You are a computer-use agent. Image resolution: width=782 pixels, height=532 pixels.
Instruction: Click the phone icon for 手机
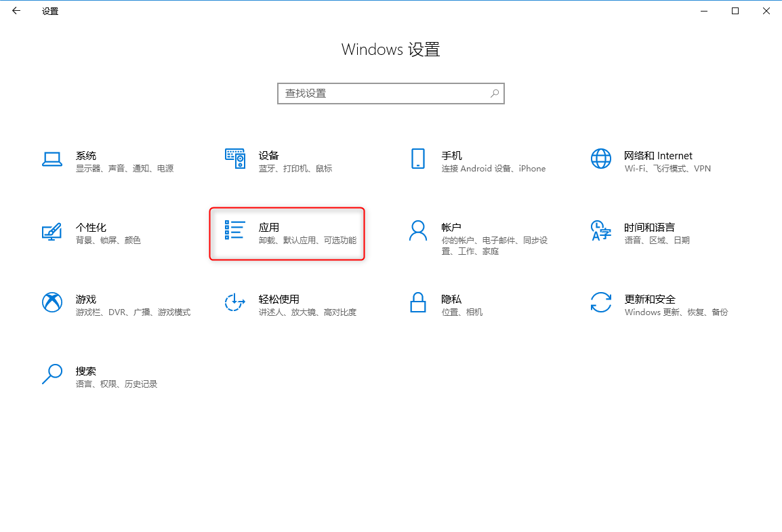pos(418,159)
